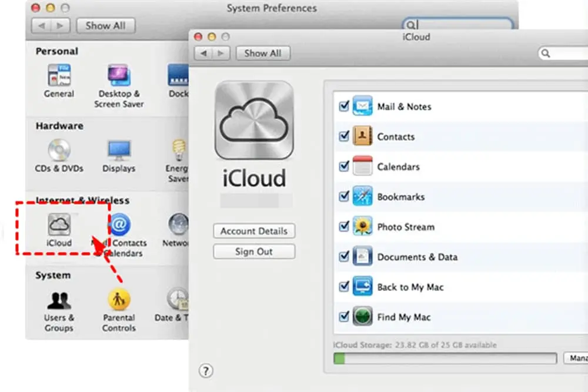Open General preferences icon
The width and height of the screenshot is (588, 392).
[x=59, y=75]
